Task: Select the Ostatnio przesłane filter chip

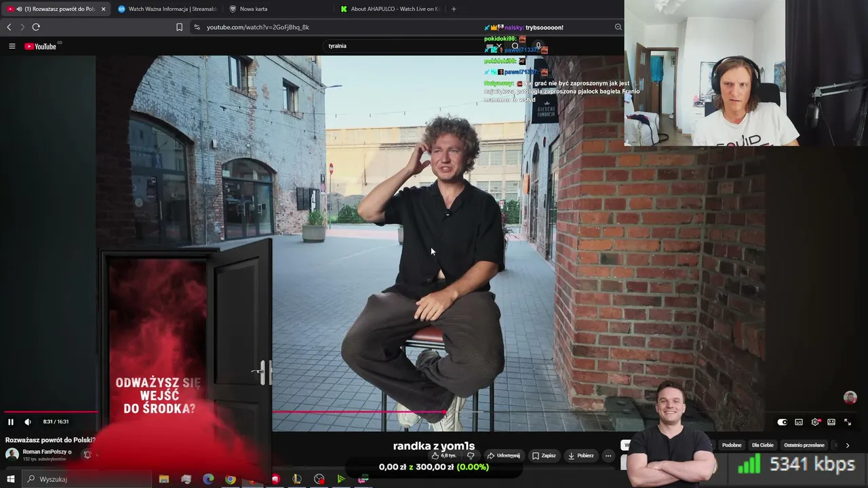Action: [804, 445]
